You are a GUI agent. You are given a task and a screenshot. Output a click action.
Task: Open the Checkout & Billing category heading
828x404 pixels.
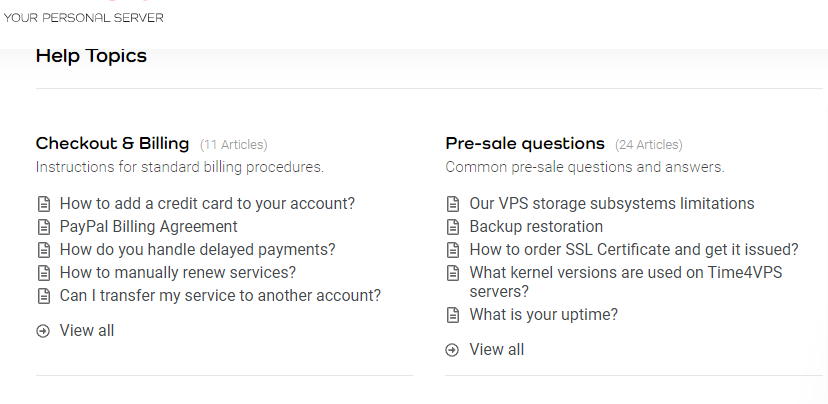coord(112,144)
